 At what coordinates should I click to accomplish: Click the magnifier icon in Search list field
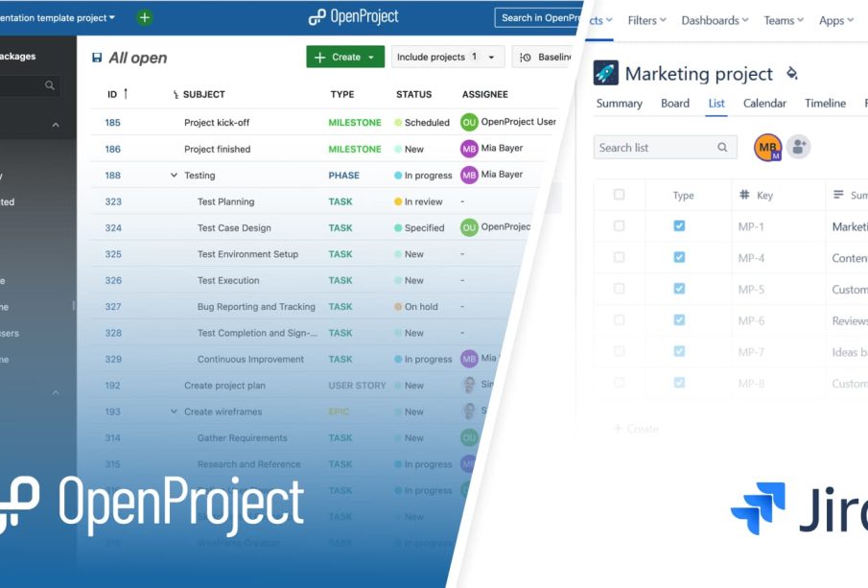click(x=722, y=148)
